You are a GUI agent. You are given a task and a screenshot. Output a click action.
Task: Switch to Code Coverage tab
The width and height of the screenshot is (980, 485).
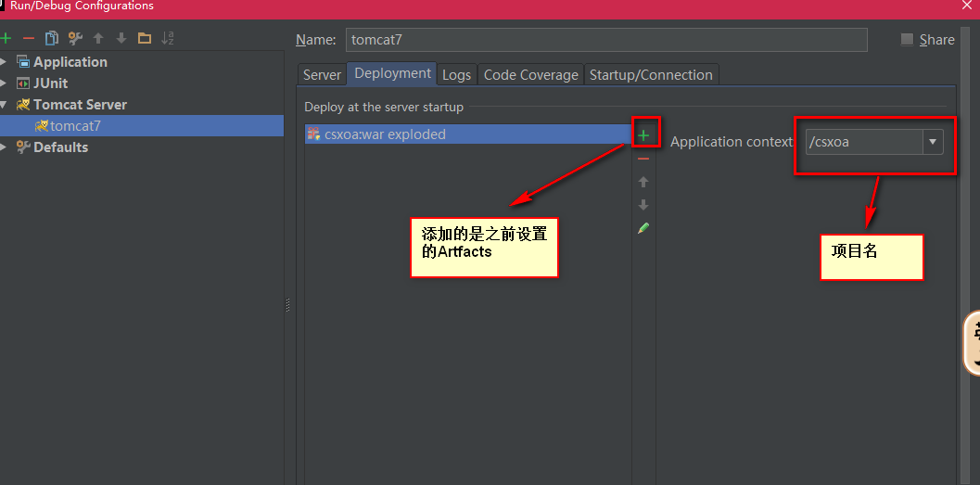pos(530,74)
